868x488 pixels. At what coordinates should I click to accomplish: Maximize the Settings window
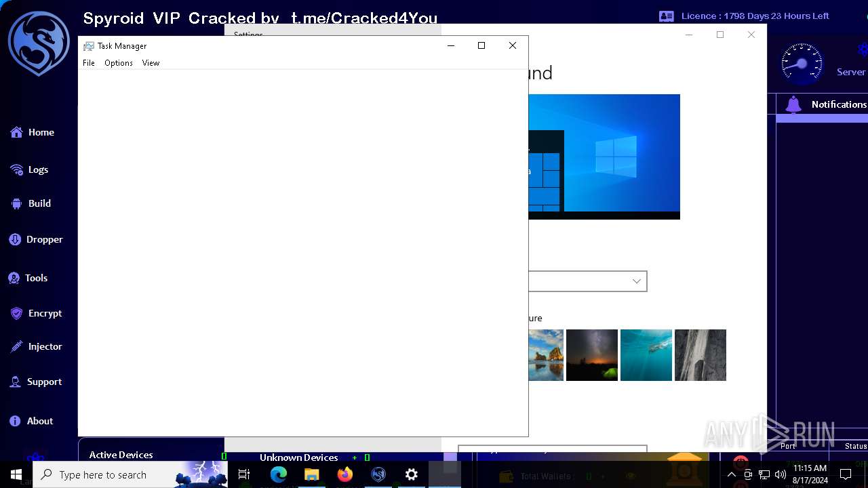[x=720, y=35]
